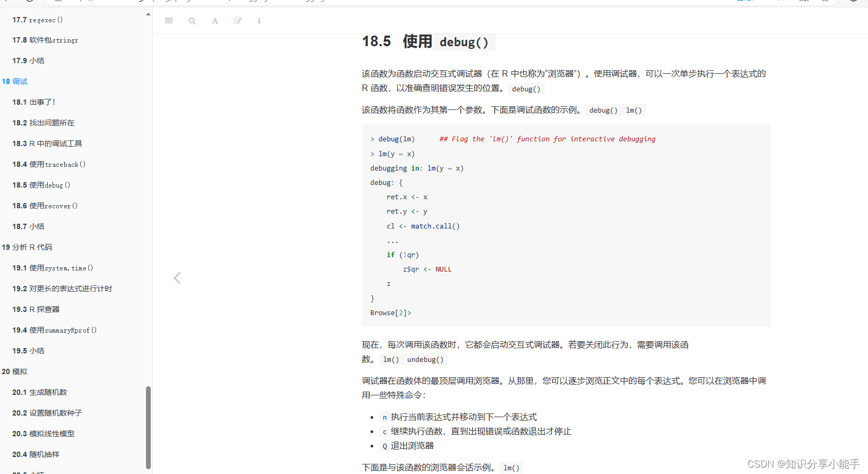Screen dimensions: 868x474
Task: Open section 19.3 R 探查器
Action: (36, 309)
